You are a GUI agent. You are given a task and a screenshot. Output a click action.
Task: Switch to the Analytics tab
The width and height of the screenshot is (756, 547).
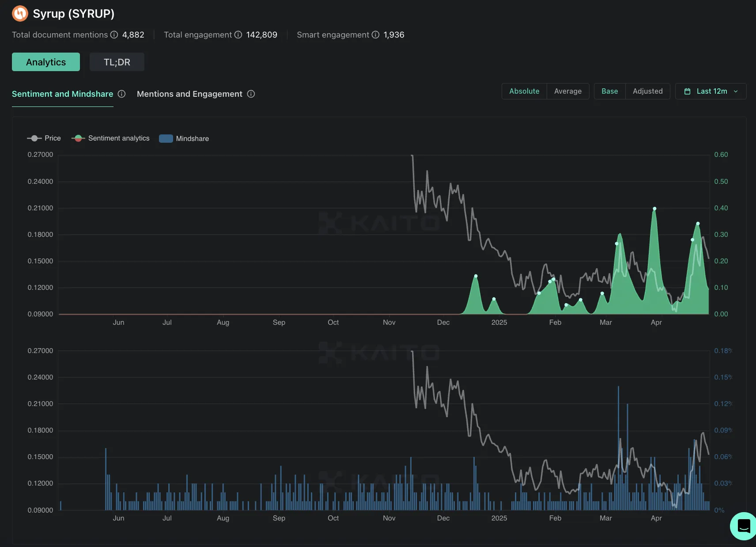click(46, 62)
